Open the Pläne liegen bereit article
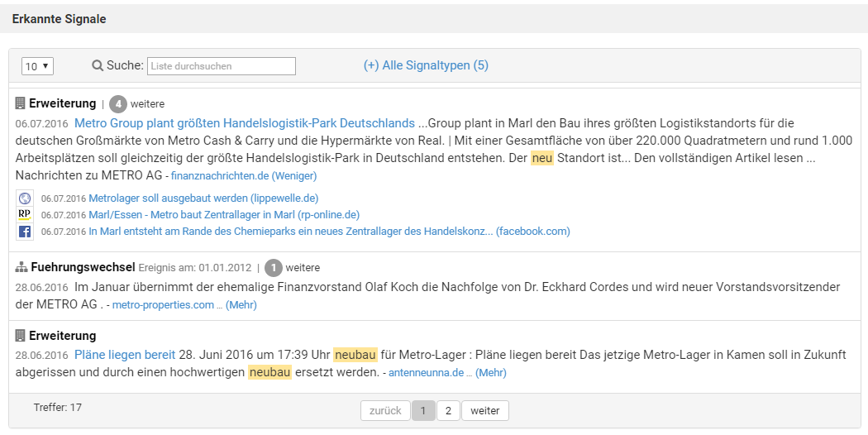Viewport: 868px width, 435px height. pyautogui.click(x=125, y=355)
